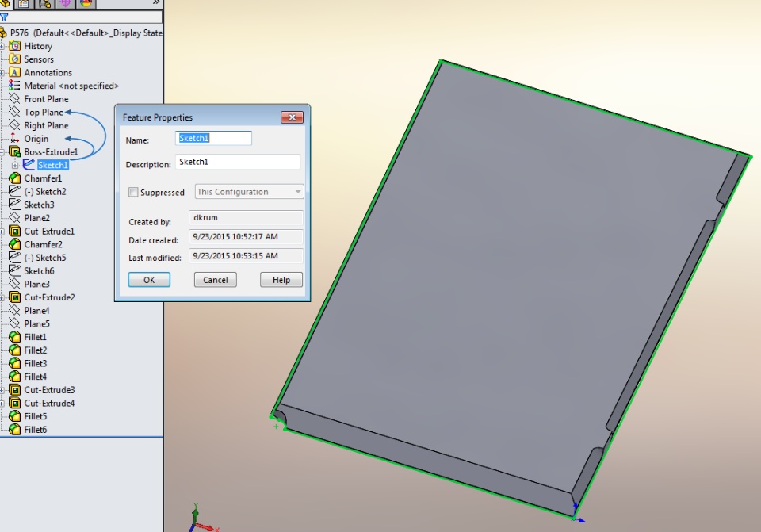The image size is (761, 532).
Task: Click the Plane5 plane icon
Action: [x=15, y=323]
